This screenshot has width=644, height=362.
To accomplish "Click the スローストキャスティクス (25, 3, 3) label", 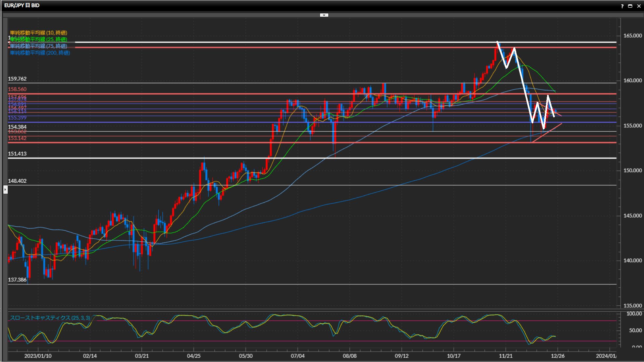I will [50, 318].
